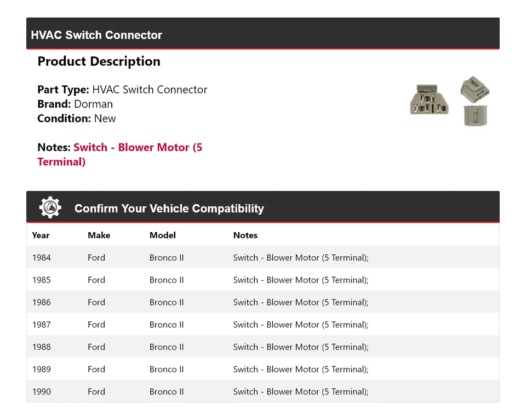Click the Make column header

pos(99,235)
